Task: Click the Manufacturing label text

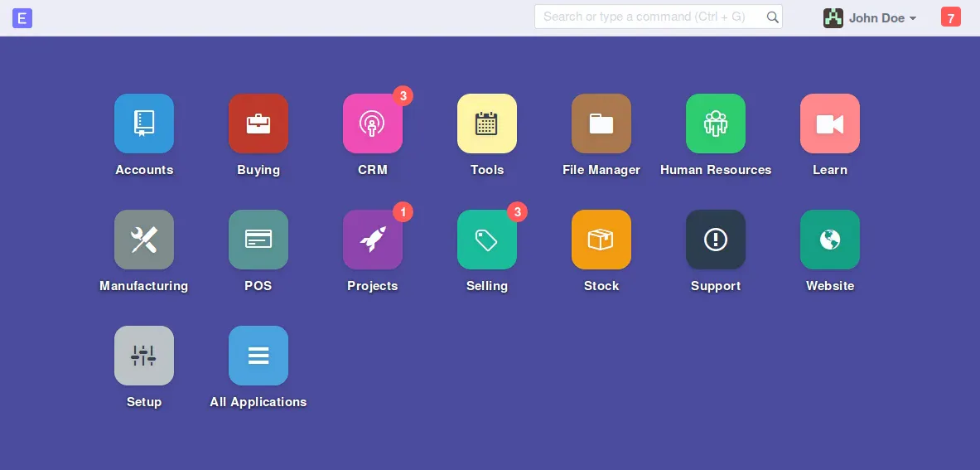Action: pos(144,286)
